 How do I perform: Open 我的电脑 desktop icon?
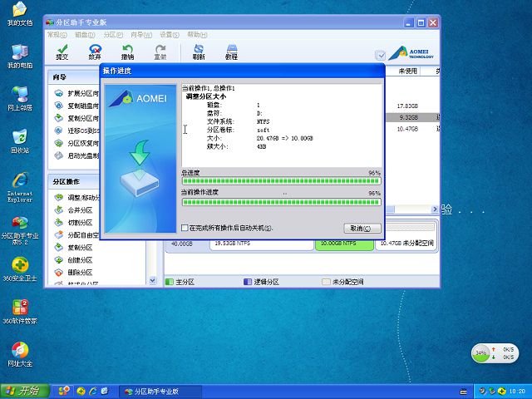20,57
